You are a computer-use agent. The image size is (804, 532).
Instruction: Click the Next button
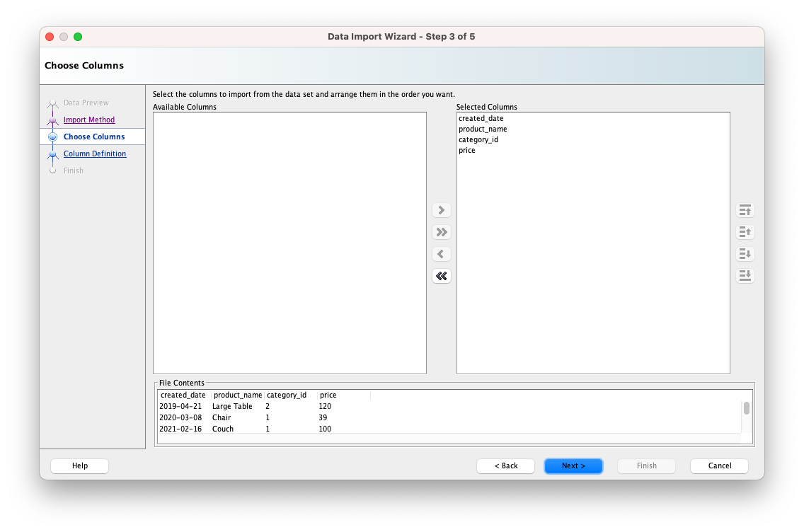[573, 466]
